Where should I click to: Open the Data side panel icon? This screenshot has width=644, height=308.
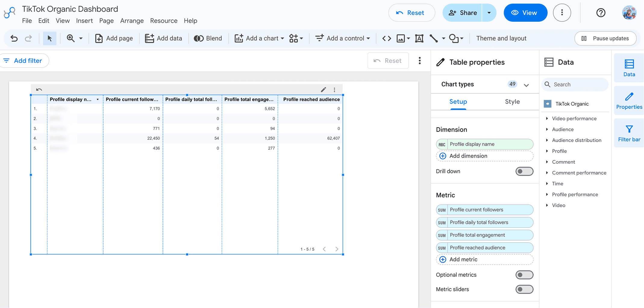click(629, 68)
